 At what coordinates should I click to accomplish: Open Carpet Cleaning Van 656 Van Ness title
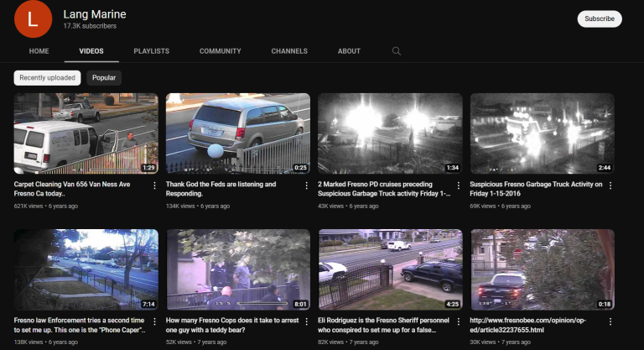(x=72, y=189)
